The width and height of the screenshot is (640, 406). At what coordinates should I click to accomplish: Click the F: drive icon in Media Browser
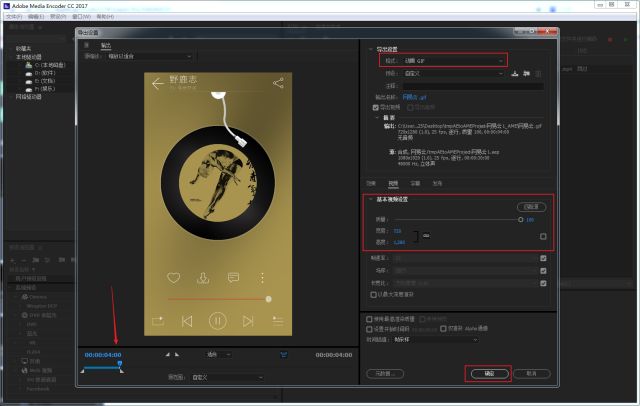click(29, 89)
